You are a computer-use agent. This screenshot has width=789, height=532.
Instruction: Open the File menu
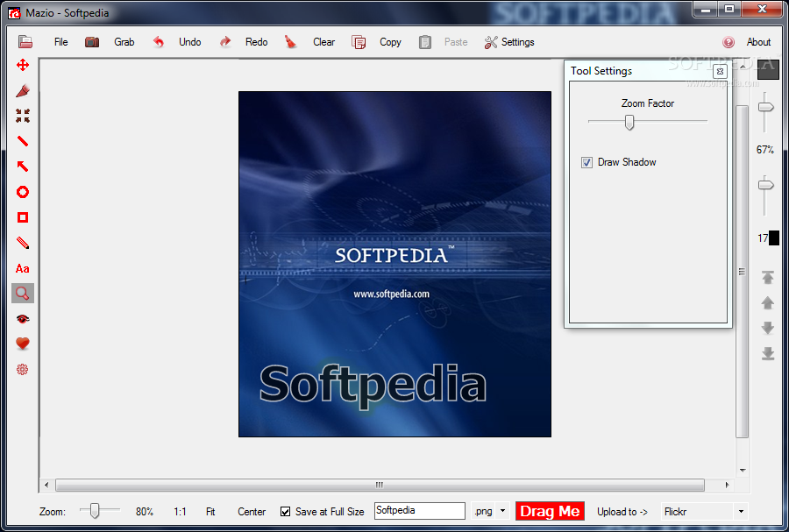tap(60, 42)
